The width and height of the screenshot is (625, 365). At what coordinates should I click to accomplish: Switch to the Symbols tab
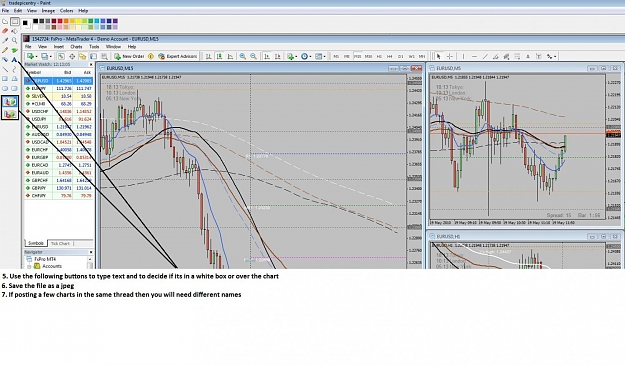(36, 243)
